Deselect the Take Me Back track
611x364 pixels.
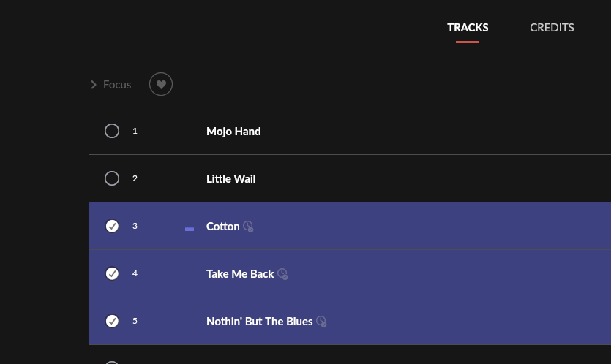pyautogui.click(x=112, y=273)
